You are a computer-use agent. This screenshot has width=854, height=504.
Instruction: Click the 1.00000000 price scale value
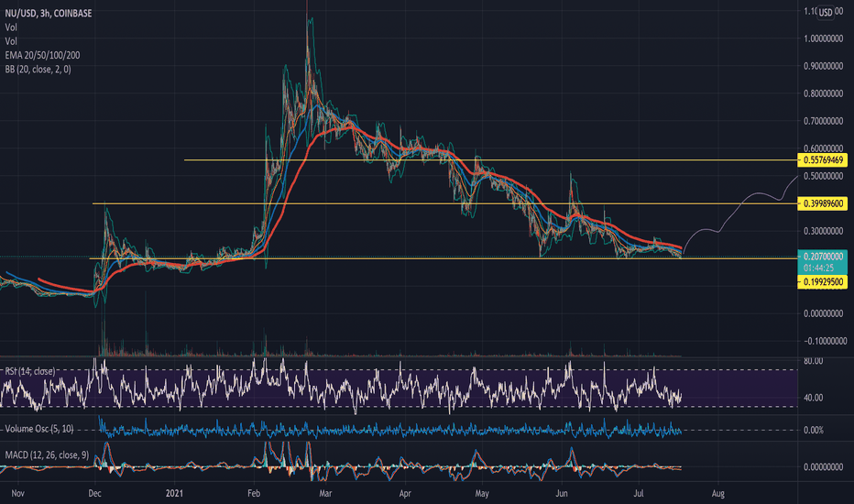[x=823, y=38]
